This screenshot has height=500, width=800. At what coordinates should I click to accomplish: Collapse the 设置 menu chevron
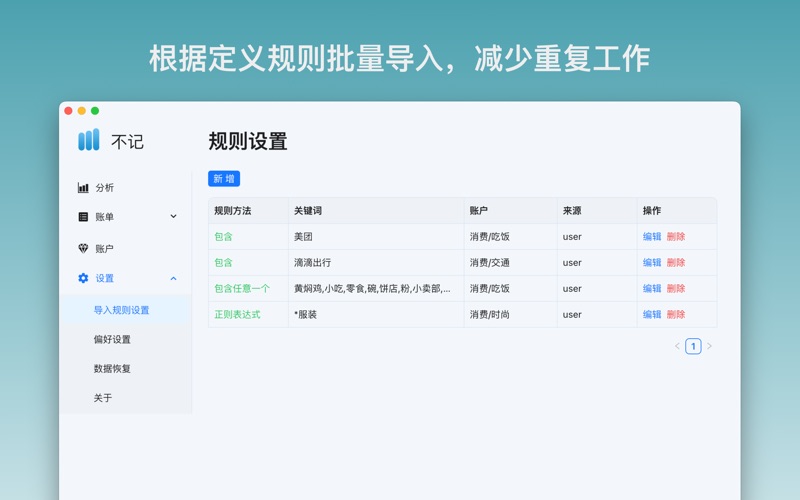pyautogui.click(x=173, y=278)
